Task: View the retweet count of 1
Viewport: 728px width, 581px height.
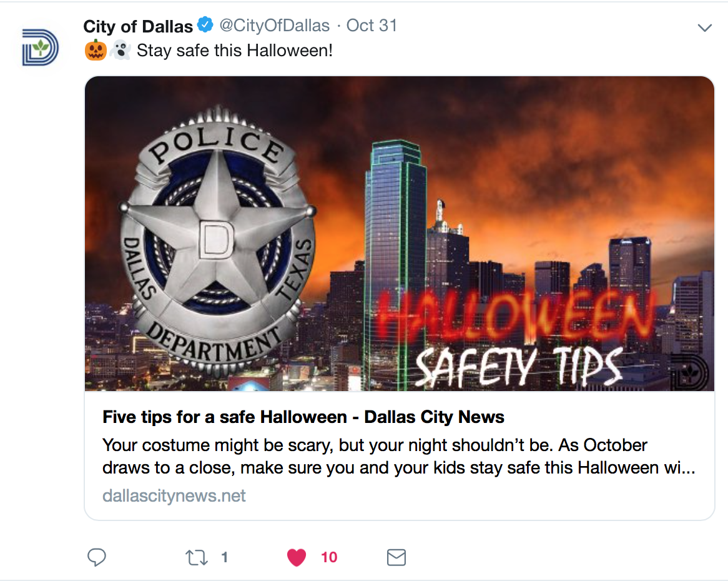Action: (224, 557)
